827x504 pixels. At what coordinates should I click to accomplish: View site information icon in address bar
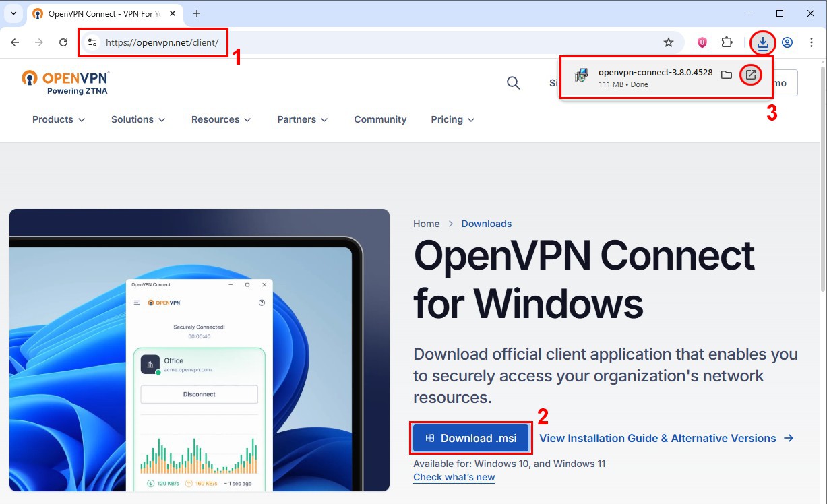pos(93,42)
